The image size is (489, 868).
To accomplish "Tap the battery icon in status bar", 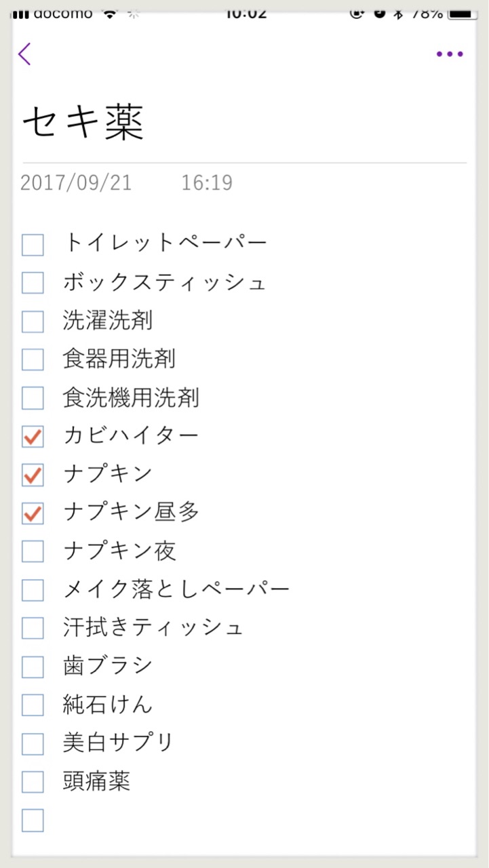I will click(x=463, y=14).
